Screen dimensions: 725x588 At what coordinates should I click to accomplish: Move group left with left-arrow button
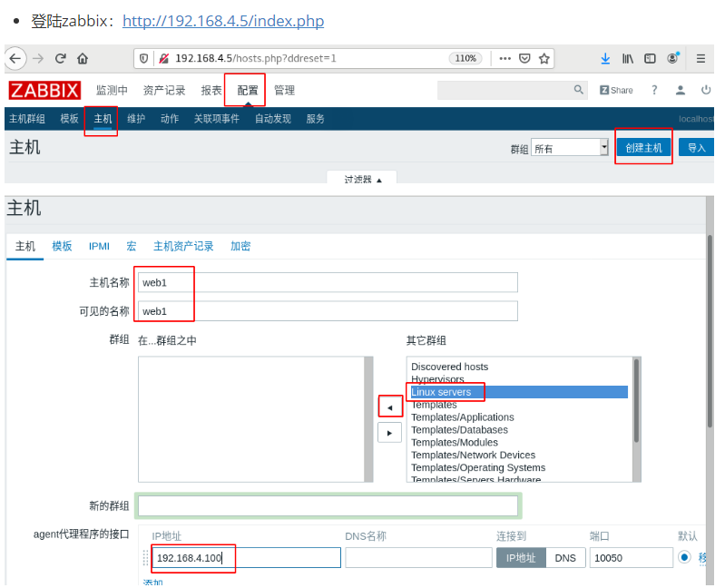click(390, 407)
